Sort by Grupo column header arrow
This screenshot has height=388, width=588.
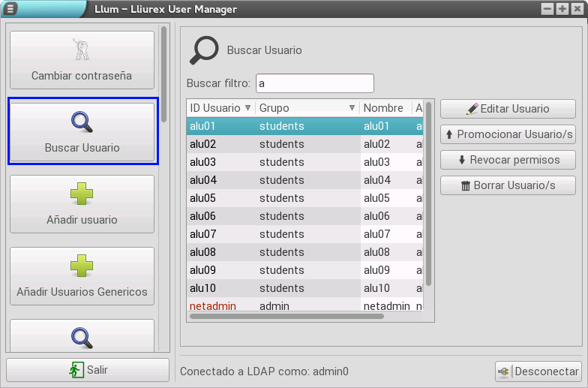tap(352, 108)
